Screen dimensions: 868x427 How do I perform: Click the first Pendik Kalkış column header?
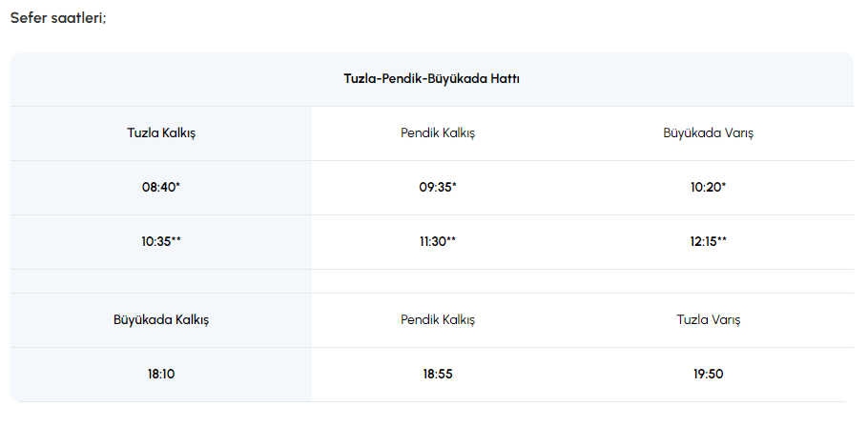click(438, 133)
